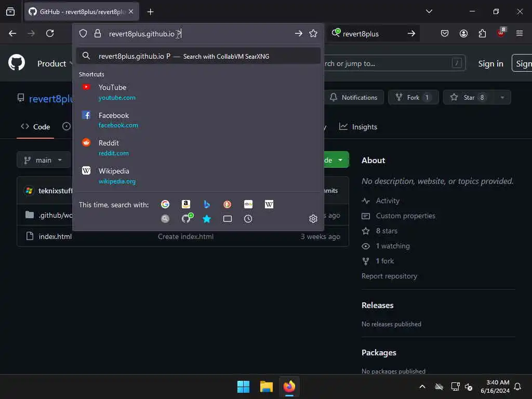Viewport: 532px width, 399px height.
Task: Search history with the clock icon
Action: tap(248, 219)
